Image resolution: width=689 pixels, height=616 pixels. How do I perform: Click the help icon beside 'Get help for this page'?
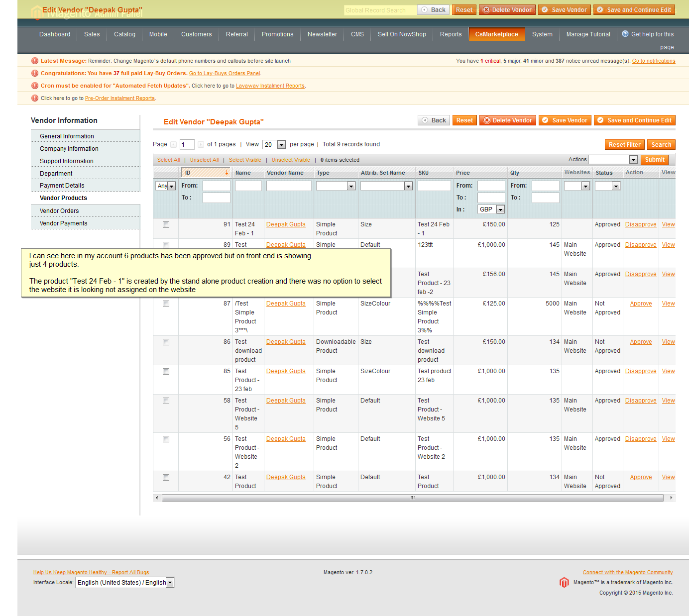(625, 34)
